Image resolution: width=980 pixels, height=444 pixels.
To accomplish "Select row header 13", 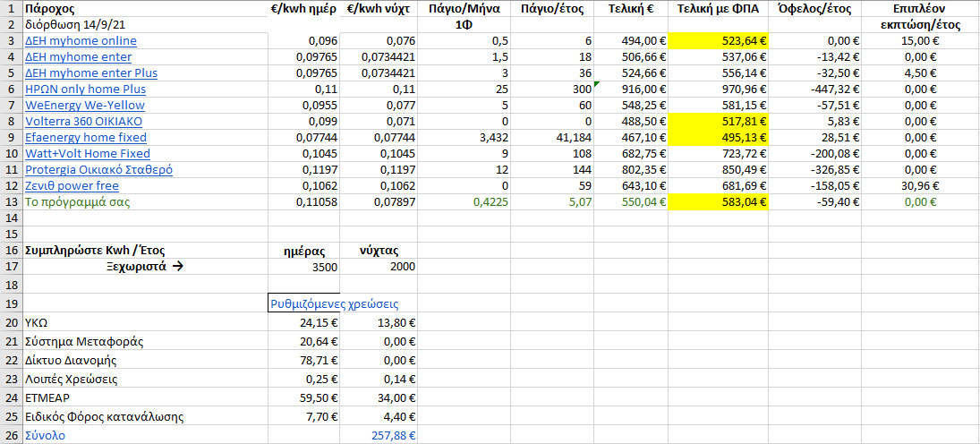I will pos(12,201).
